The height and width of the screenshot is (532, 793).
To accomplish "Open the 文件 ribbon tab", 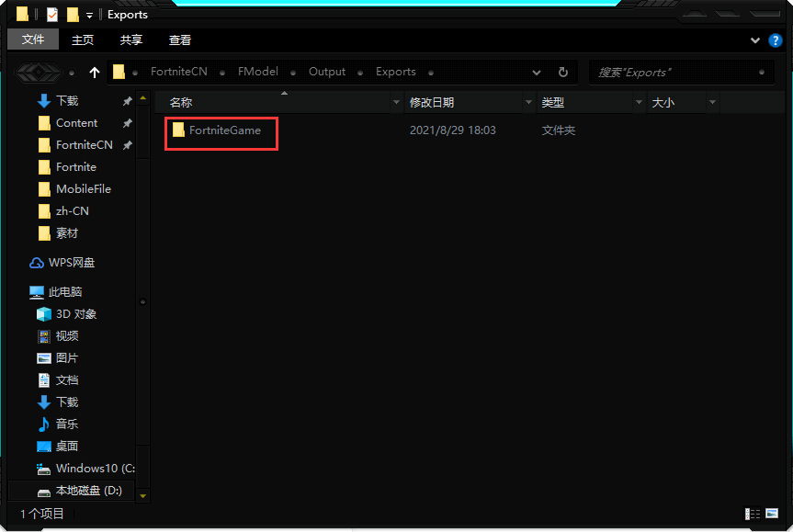I will [x=33, y=40].
